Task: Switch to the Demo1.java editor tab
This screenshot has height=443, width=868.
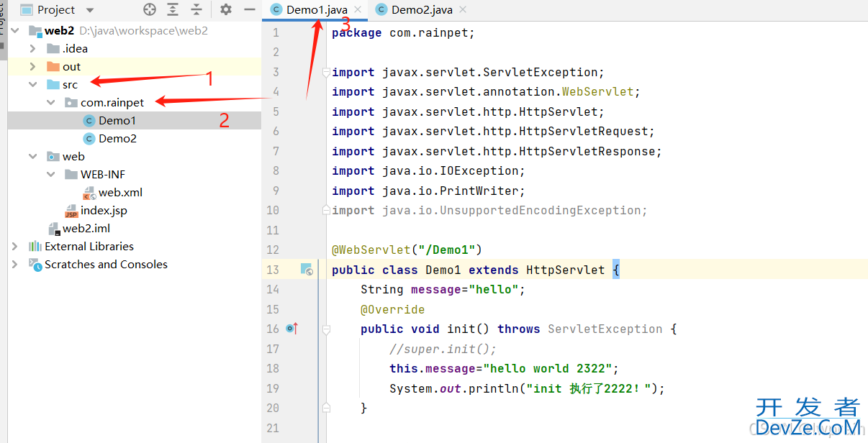Action: coord(317,9)
